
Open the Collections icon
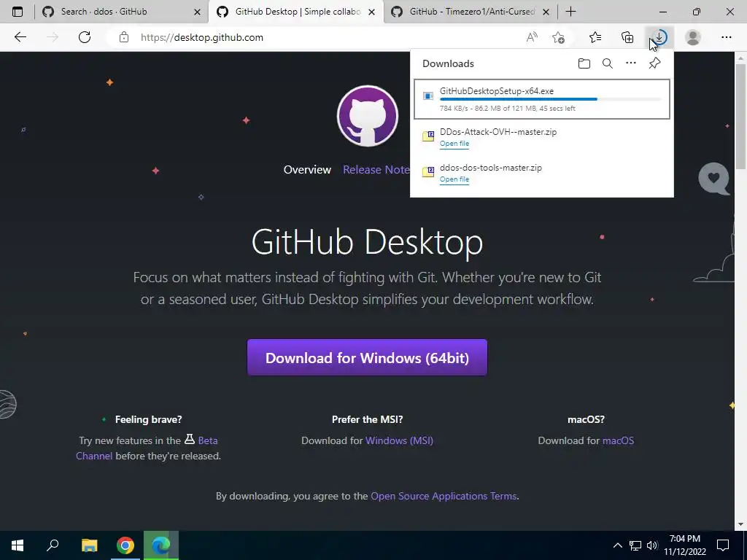[627, 37]
